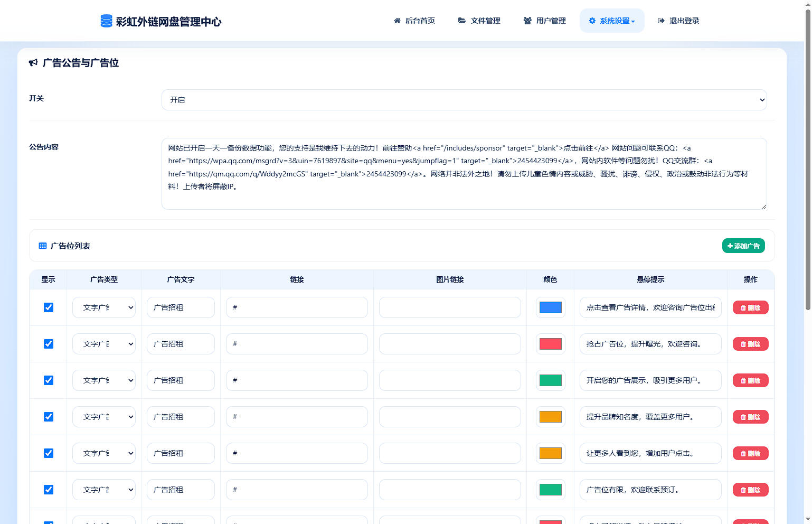This screenshot has width=812, height=524.
Task: Uncheck 显示 for the 点击查看广告详情 row
Action: click(49, 307)
